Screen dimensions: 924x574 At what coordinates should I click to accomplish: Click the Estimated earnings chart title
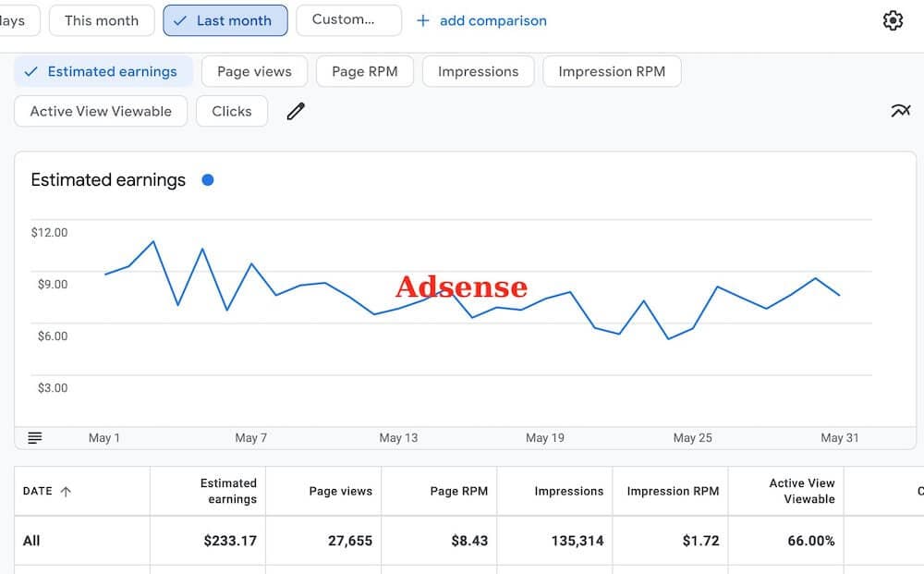pos(108,179)
